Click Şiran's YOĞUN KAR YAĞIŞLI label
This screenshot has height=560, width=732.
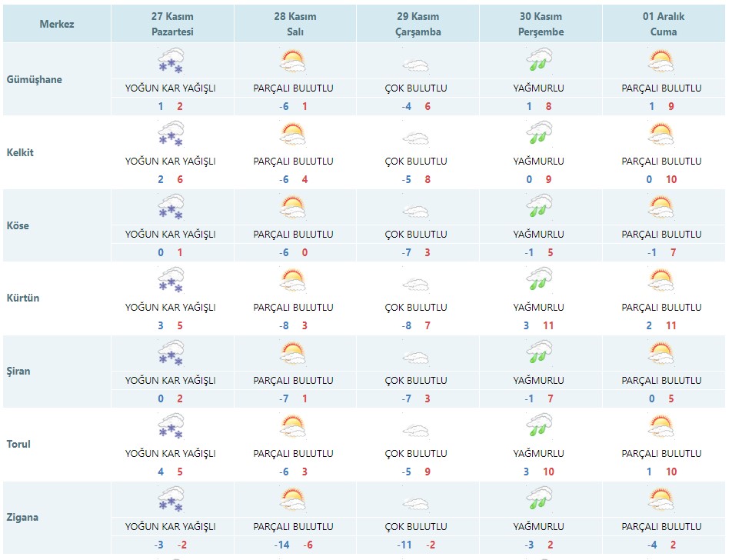coord(171,381)
